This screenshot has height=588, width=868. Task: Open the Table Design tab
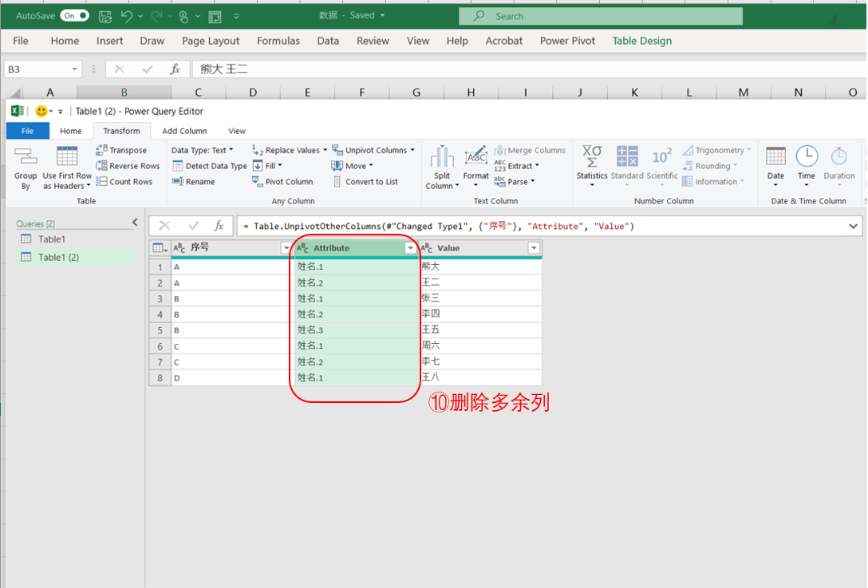[641, 41]
